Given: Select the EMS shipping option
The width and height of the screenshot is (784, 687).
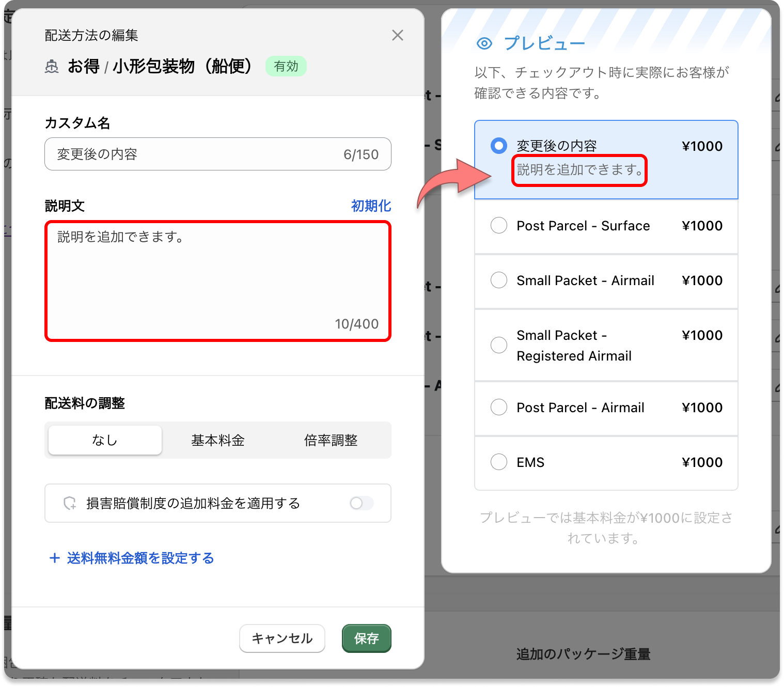Looking at the screenshot, I should 498,462.
